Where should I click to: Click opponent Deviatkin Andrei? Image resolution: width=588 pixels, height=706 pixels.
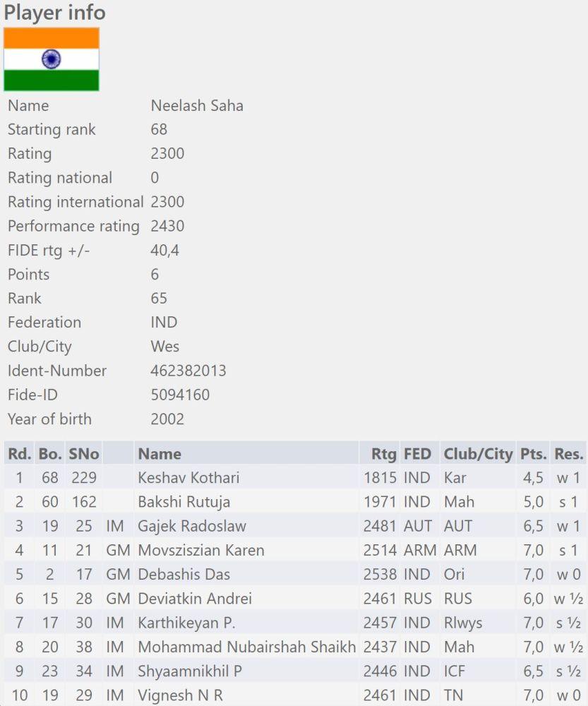tap(195, 599)
